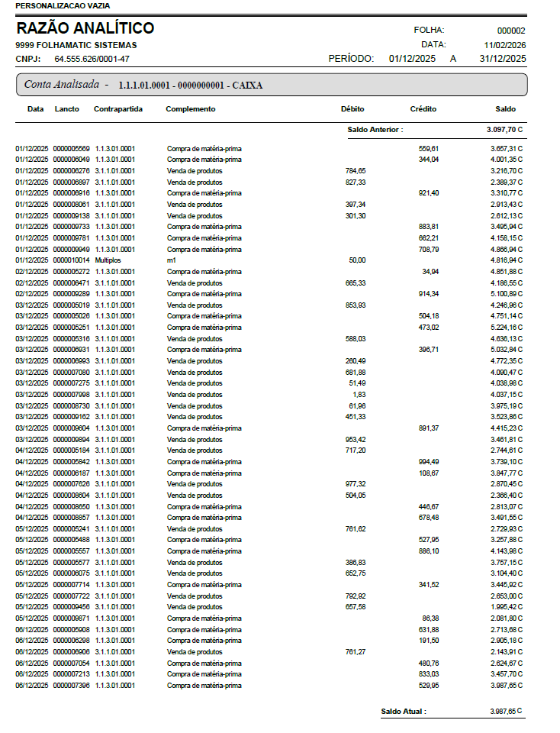
Task: Click the FOLHA page number 000002
Action: coord(510,31)
